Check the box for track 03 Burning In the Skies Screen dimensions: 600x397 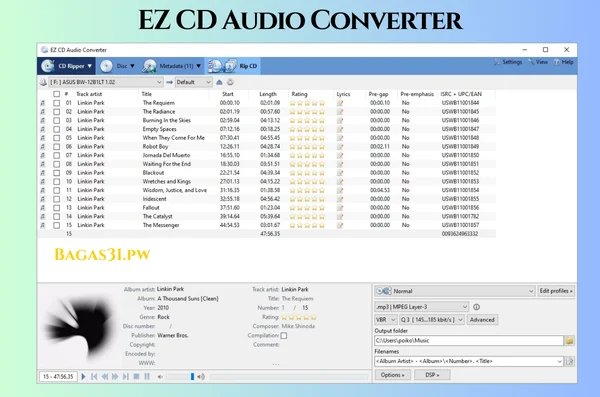[x=57, y=121]
